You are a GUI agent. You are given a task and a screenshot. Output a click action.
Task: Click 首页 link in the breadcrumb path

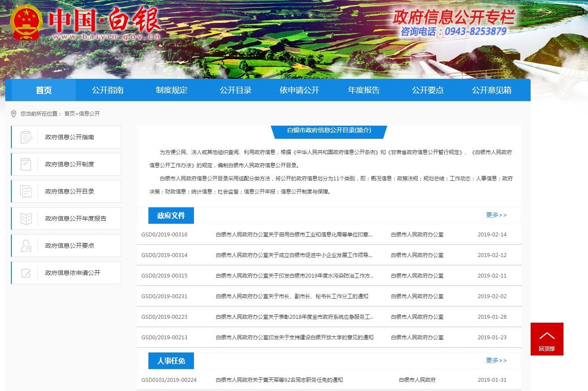click(69, 114)
